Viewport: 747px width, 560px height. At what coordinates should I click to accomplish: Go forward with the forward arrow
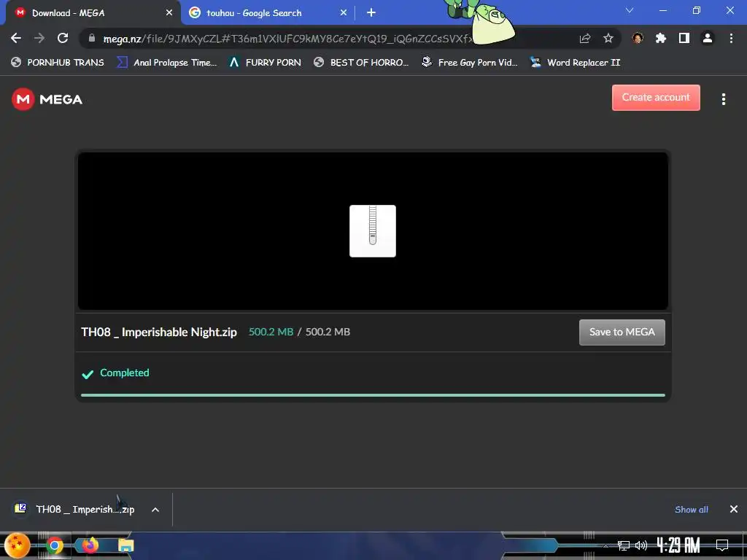(x=39, y=38)
